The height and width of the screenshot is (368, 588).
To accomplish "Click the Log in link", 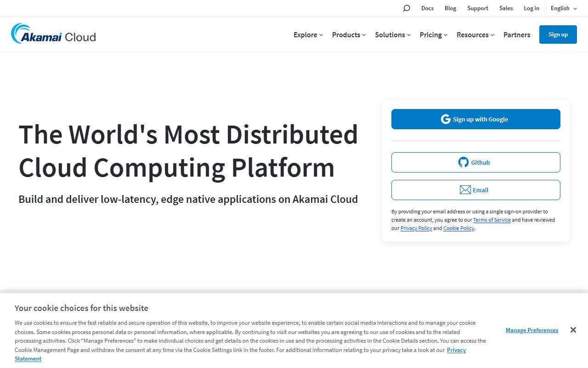I will pos(531,8).
